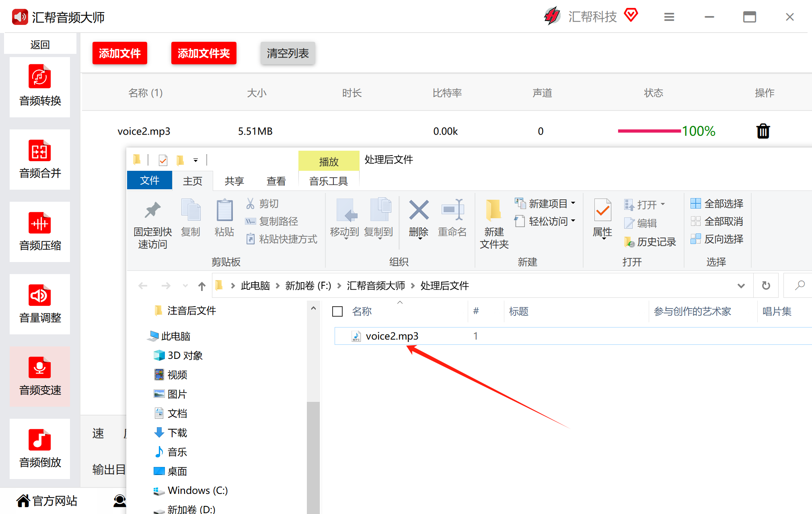
Task: Click the 播放 contextual tab
Action: (329, 161)
